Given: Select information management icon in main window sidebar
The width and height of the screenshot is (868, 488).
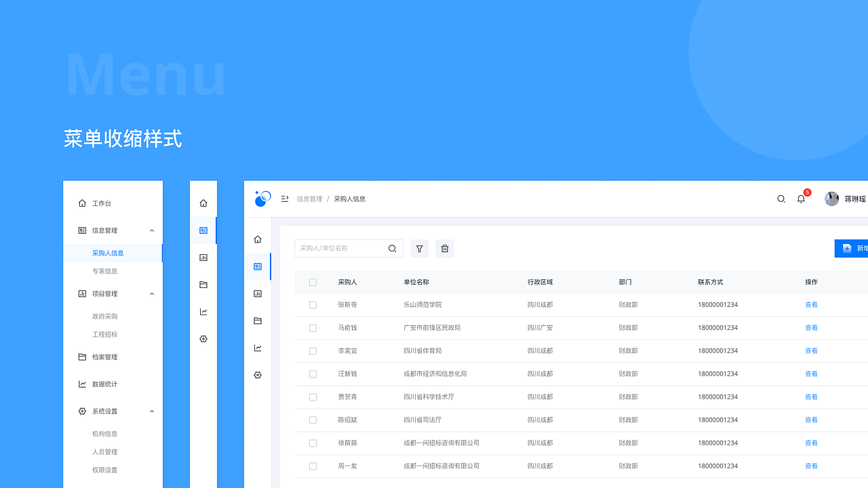Looking at the screenshot, I should 258,266.
